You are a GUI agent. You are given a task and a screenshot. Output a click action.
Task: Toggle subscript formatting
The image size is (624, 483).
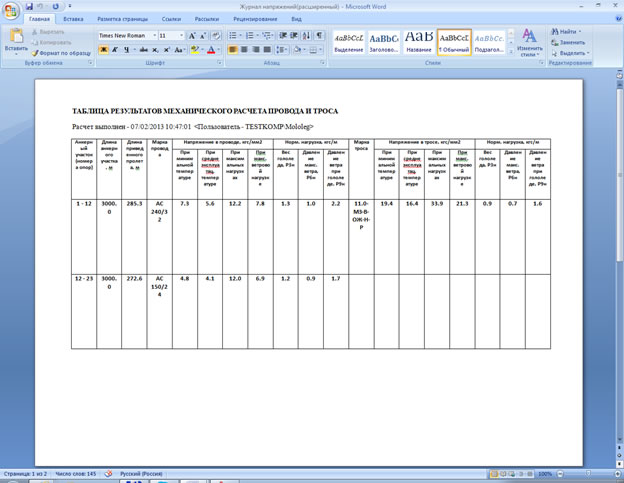155,50
